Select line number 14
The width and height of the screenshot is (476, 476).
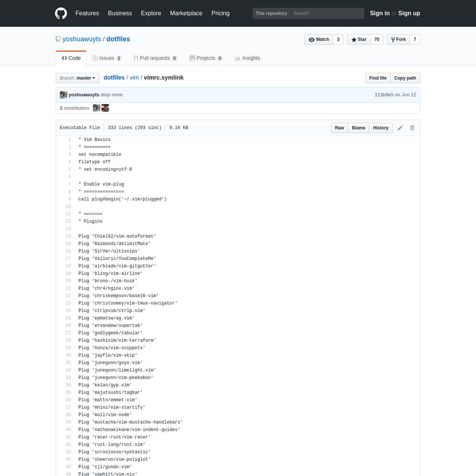tap(68, 236)
